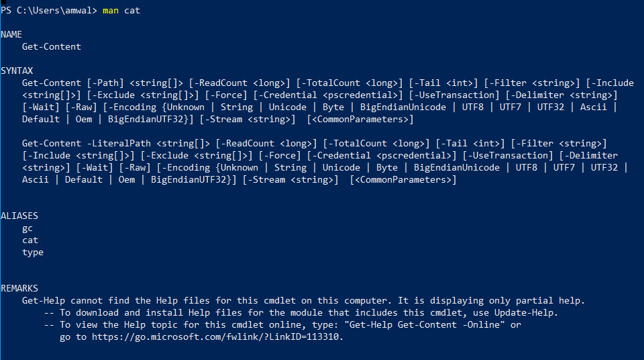Select the "type" alias entry
Viewport: 644px width, 360px height.
[33, 253]
